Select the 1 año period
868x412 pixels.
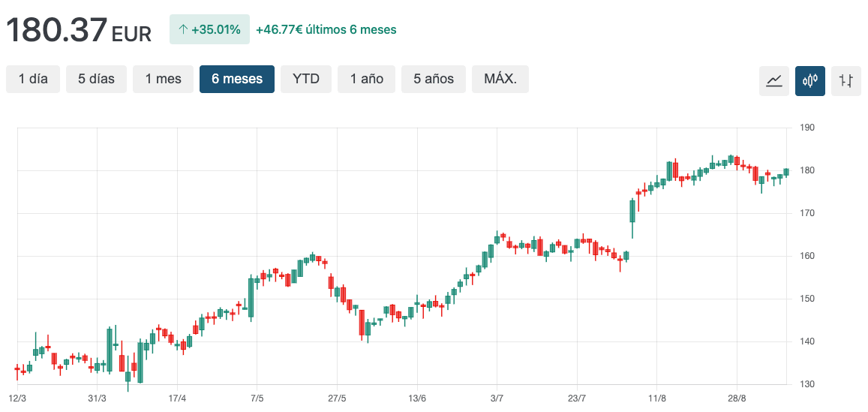(x=366, y=79)
